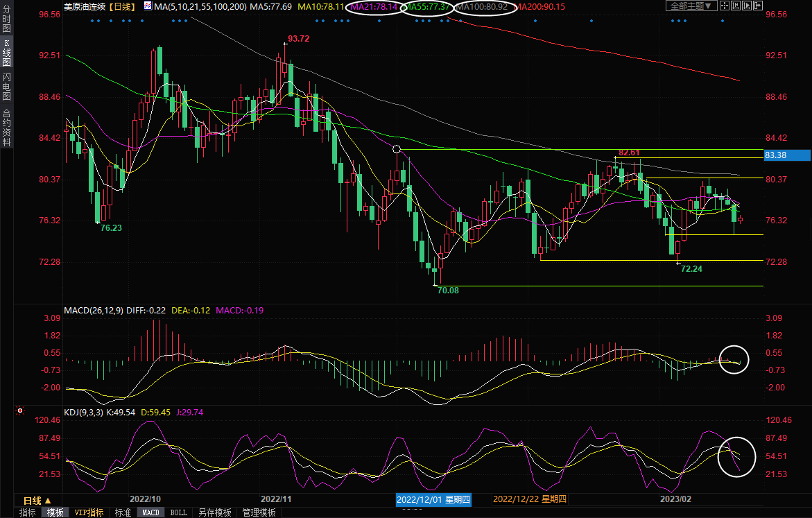Click the crosshair cursor icon at top right
This screenshot has width=812, height=518.
point(725,6)
